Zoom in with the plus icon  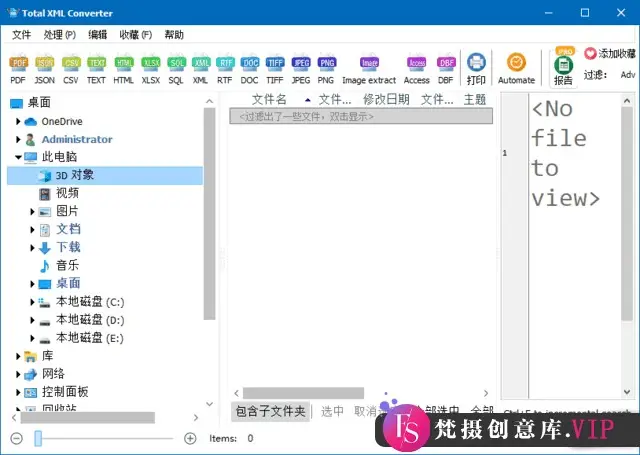(190, 438)
